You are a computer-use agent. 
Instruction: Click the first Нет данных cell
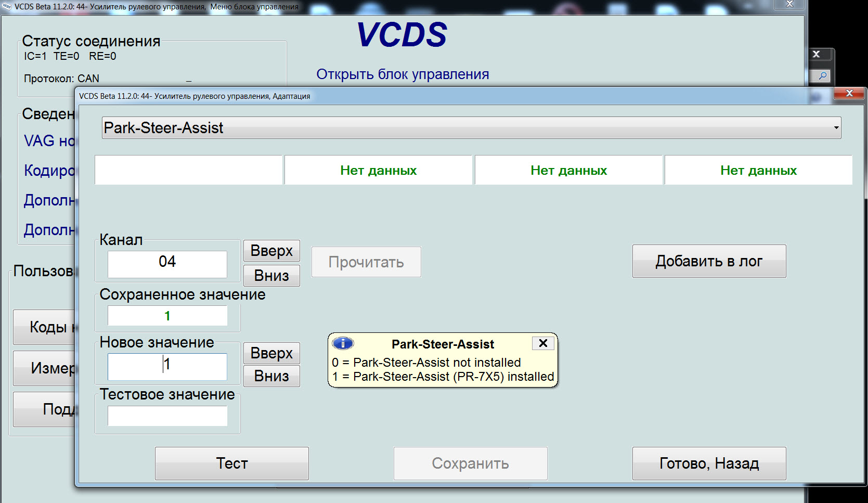click(x=378, y=170)
